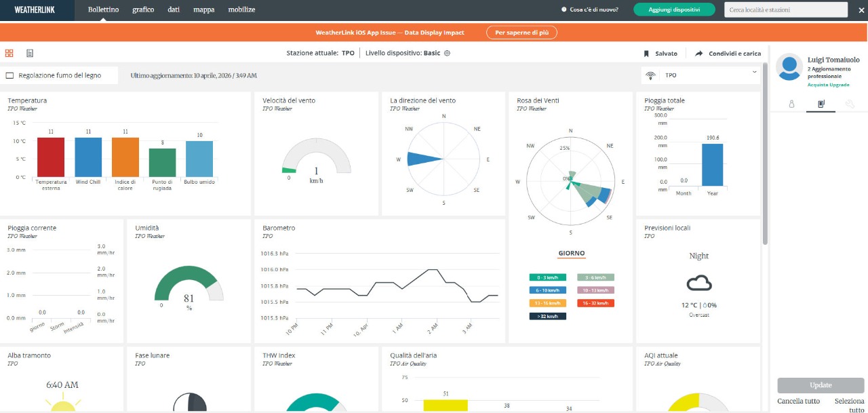Toggle the Regolazione fumo del legno checkbox

10,75
